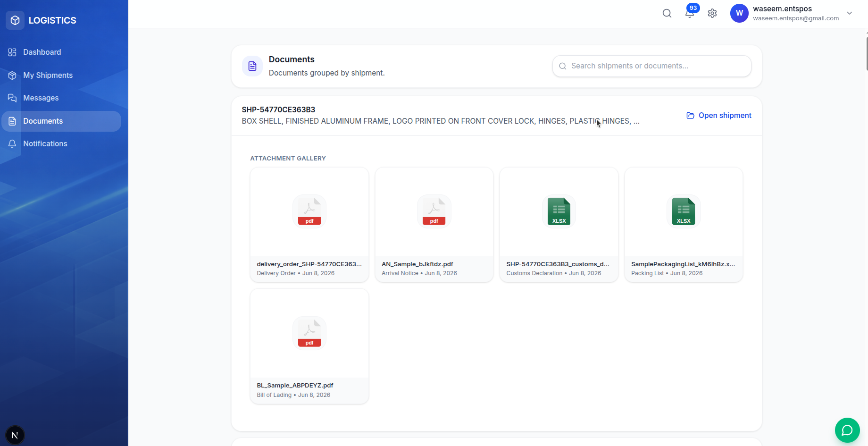Screen dimensions: 868x446
Task: Click the PDF icon of AN_Sample file
Action: 434,211
